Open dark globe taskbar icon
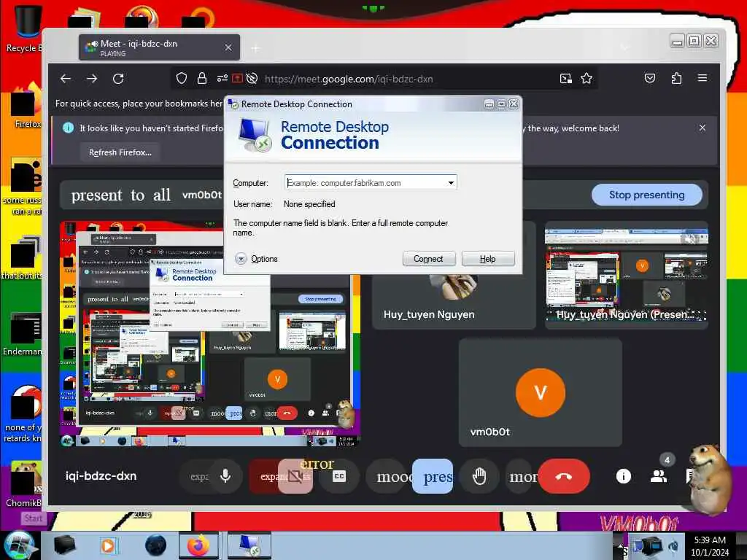The height and width of the screenshot is (560, 747). (156, 545)
